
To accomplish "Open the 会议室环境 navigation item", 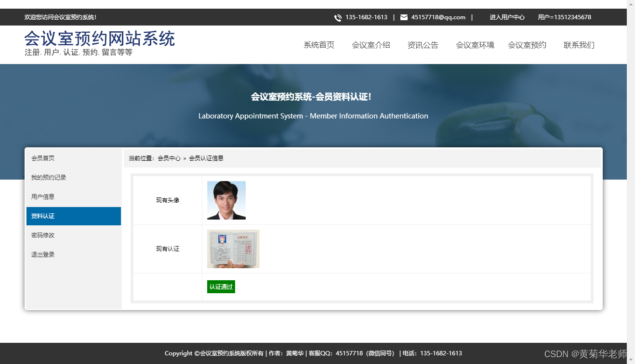I will 475,45.
